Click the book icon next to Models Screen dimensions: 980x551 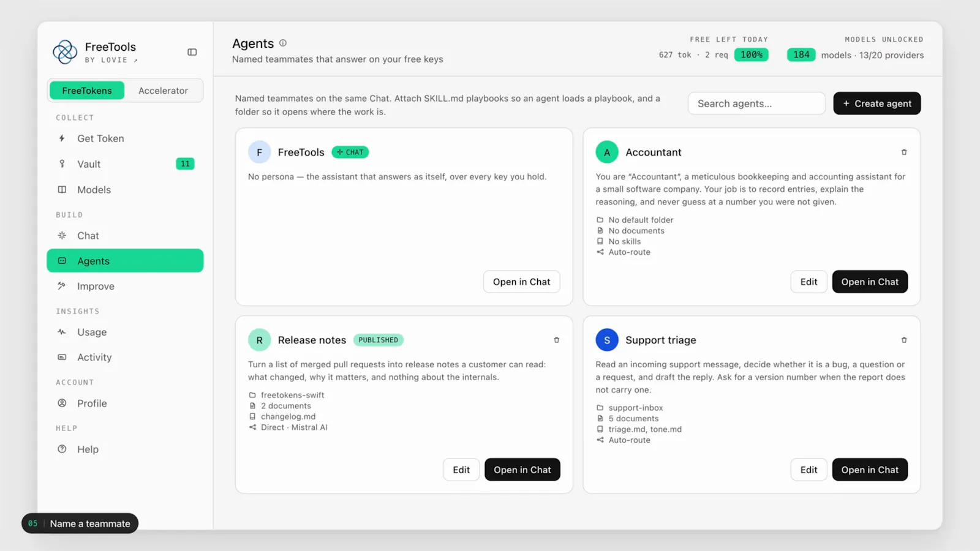62,190
